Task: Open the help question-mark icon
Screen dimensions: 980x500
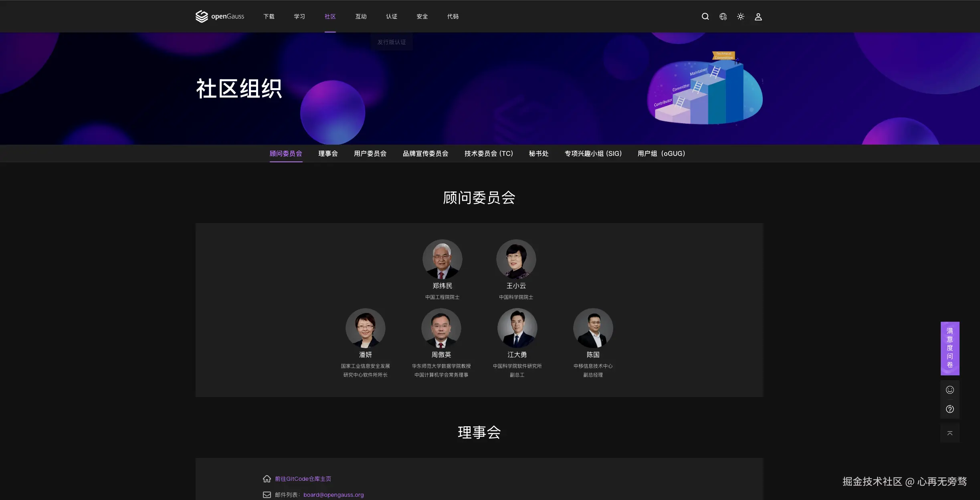Action: click(x=950, y=409)
